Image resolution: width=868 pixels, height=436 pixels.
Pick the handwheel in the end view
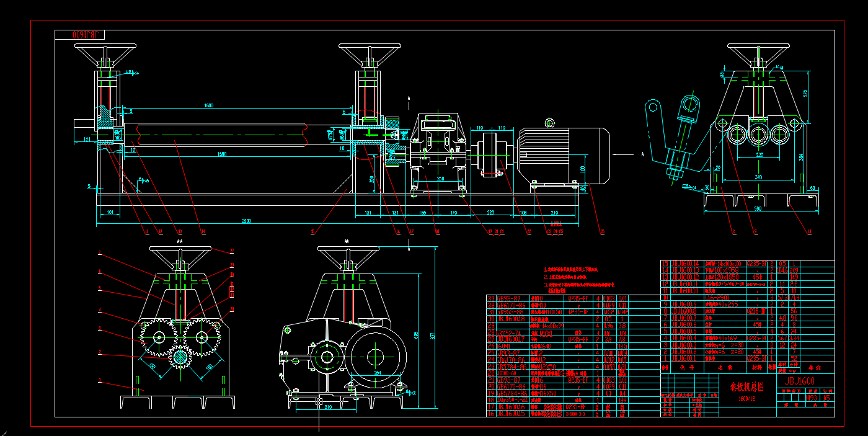pyautogui.click(x=758, y=55)
